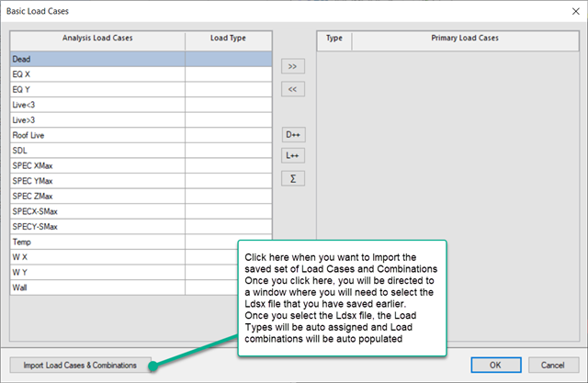Screen dimensions: 588x383
Task: Click the L++ button
Action: [293, 155]
